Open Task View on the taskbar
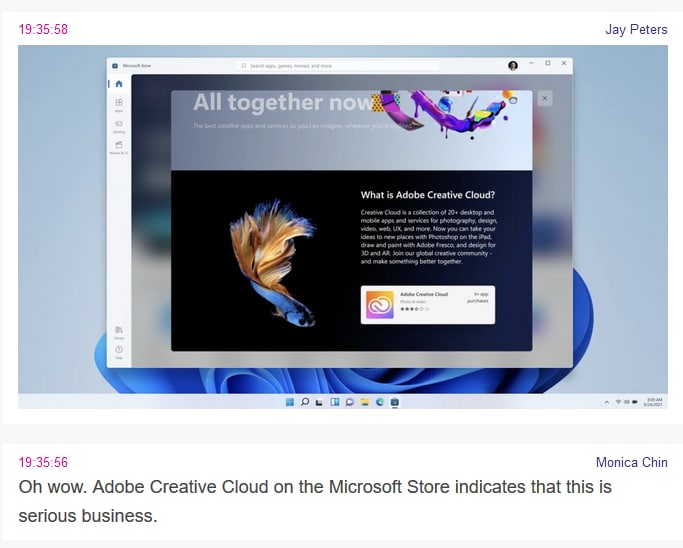Screen dimensions: 683x548 (319, 402)
